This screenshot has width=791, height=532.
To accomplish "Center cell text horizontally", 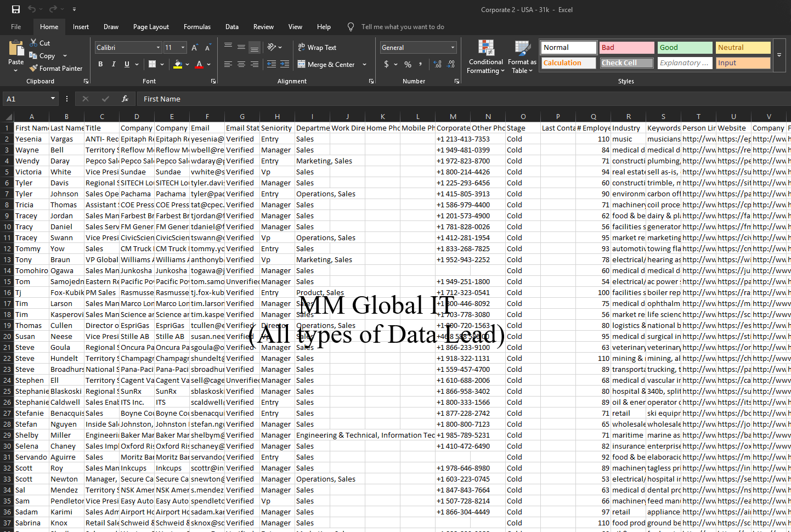I will click(x=241, y=64).
